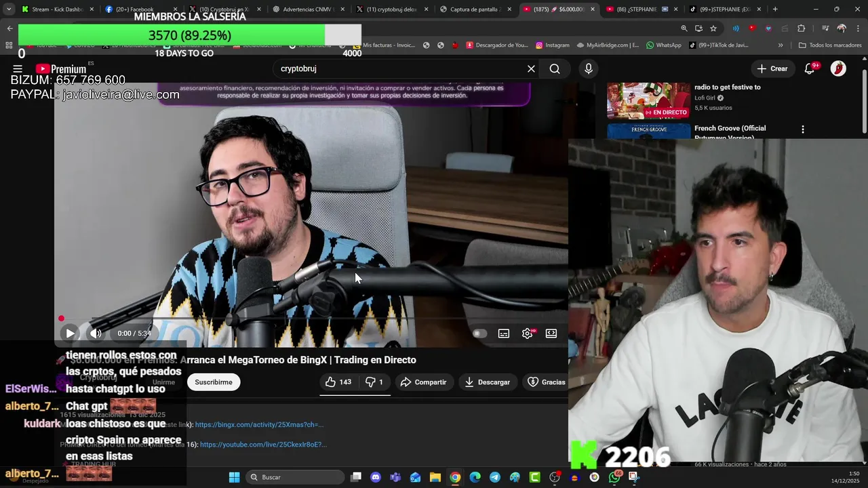The image size is (868, 488).
Task: Open Snipping Tool from the taskbar
Action: pos(633,477)
